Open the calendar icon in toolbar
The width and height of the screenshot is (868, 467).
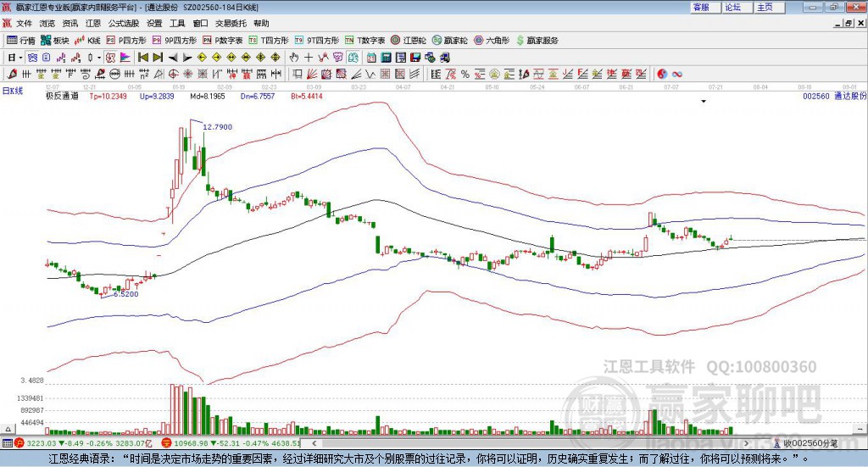click(x=371, y=58)
